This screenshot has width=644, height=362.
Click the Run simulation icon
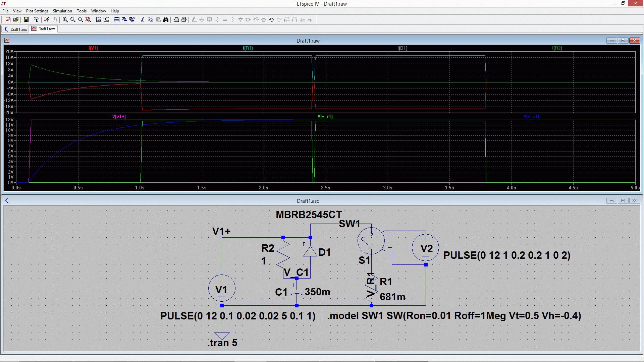(x=46, y=20)
